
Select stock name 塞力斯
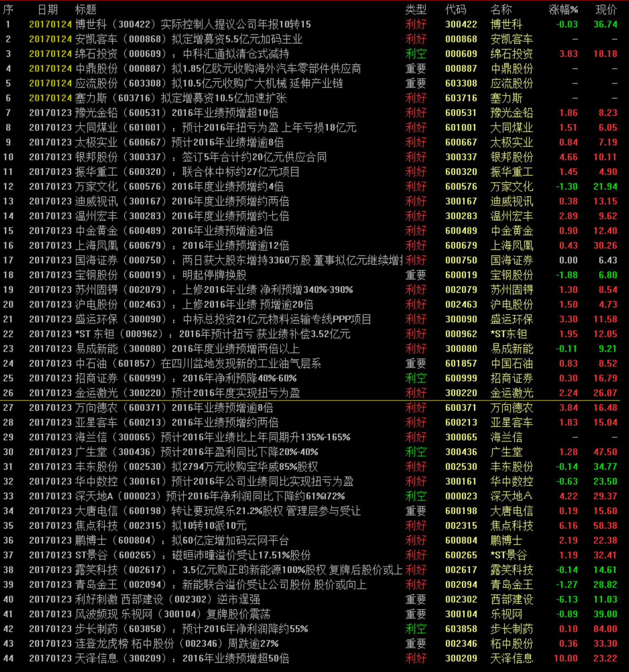[506, 98]
